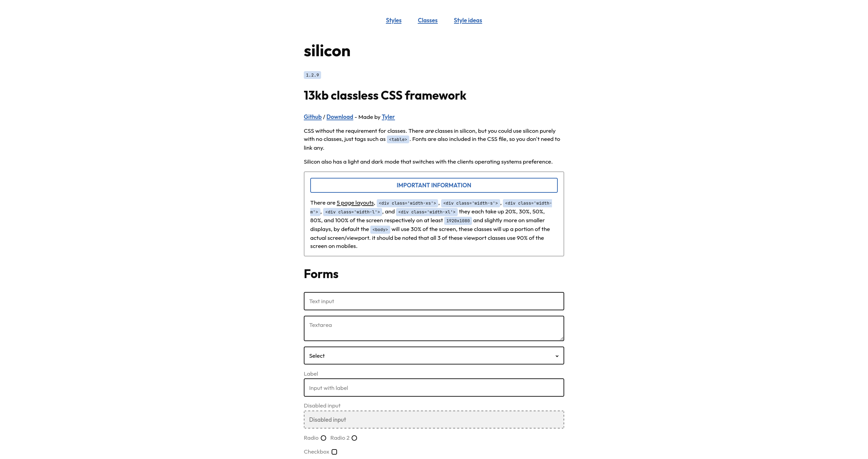Click the Github link
The width and height of the screenshot is (868, 459).
(x=312, y=117)
